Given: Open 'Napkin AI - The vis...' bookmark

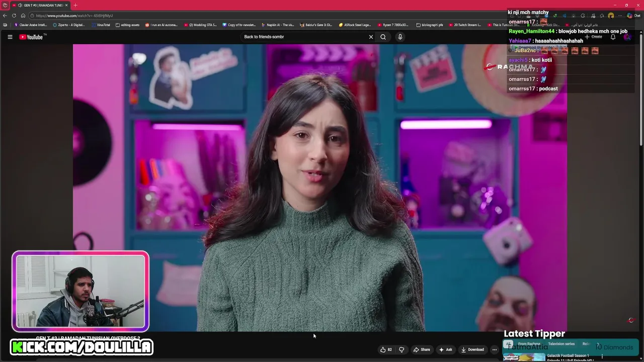Looking at the screenshot, I should (x=278, y=25).
